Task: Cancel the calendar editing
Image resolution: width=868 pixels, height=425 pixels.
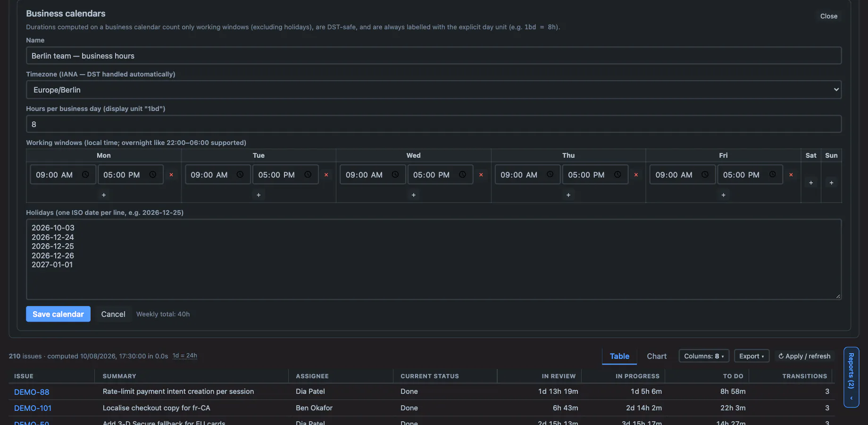Action: click(x=113, y=314)
